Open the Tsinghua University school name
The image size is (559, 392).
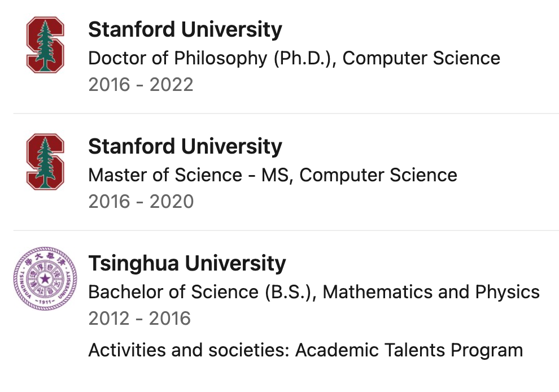tap(187, 263)
